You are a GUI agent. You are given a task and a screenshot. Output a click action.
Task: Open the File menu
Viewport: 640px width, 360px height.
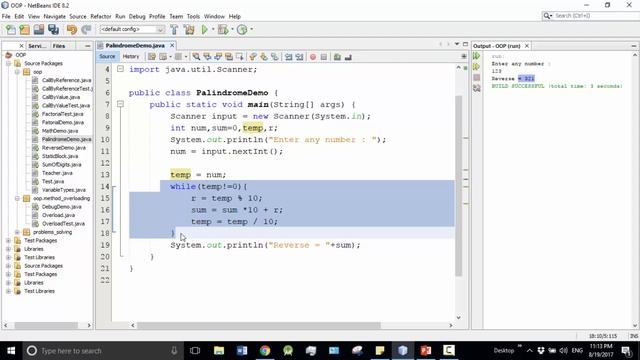point(6,16)
